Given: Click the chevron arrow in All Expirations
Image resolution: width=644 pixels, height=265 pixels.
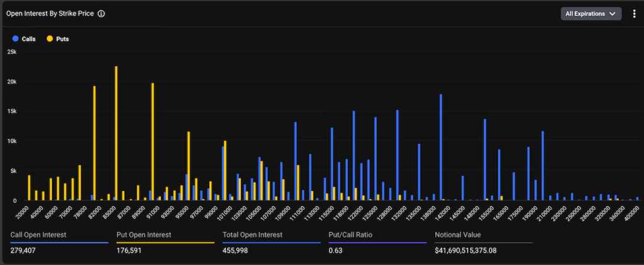Looking at the screenshot, I should pyautogui.click(x=612, y=14).
